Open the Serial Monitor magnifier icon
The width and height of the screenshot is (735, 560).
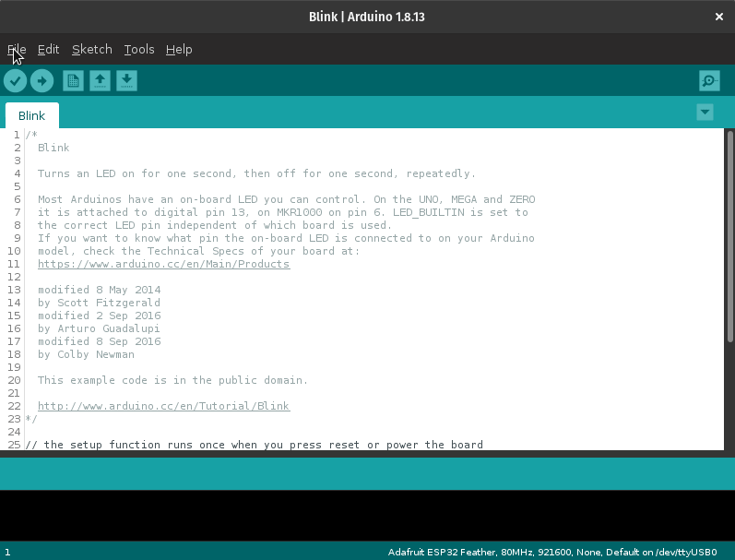point(709,80)
